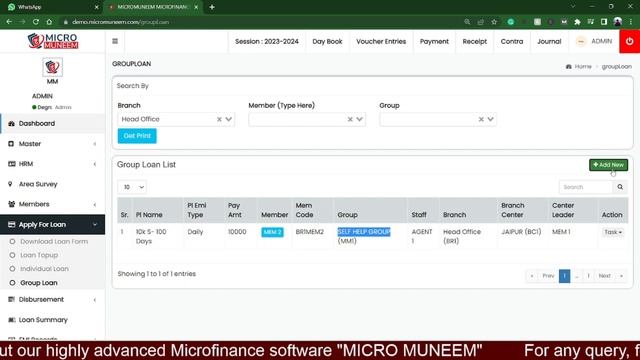The image size is (640, 360).
Task: Select Download Loan Form submenu item
Action: point(54,242)
